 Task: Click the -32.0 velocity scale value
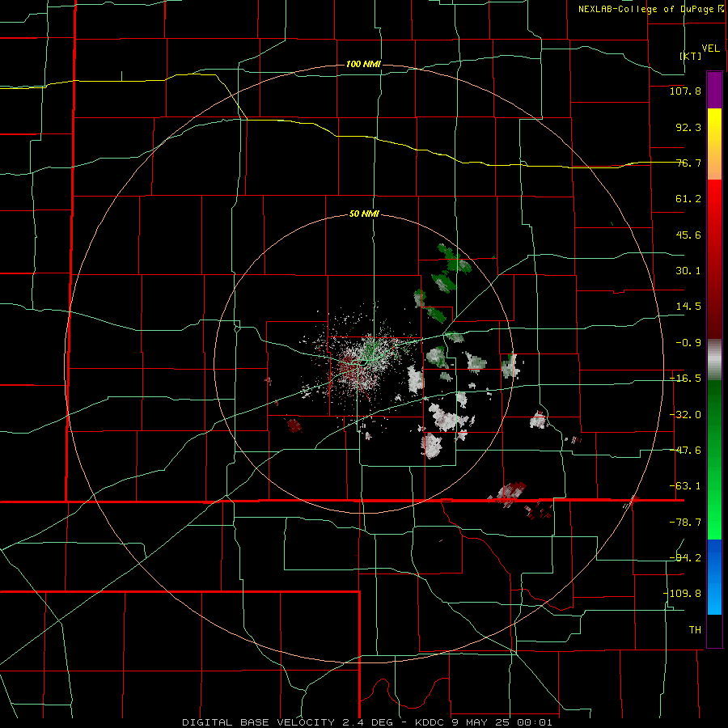(685, 415)
